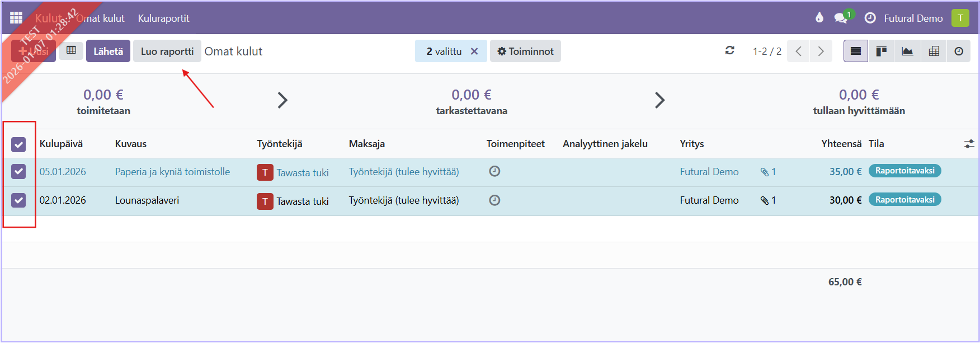Screen dimensions: 980x343
Task: Open the apps grid menu icon
Action: coord(16,18)
